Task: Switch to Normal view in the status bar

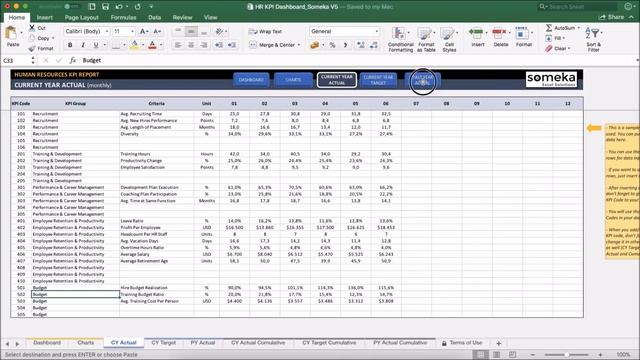Action: click(480, 355)
